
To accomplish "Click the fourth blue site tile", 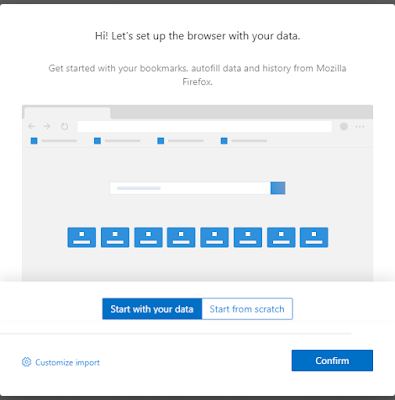I will tap(181, 237).
